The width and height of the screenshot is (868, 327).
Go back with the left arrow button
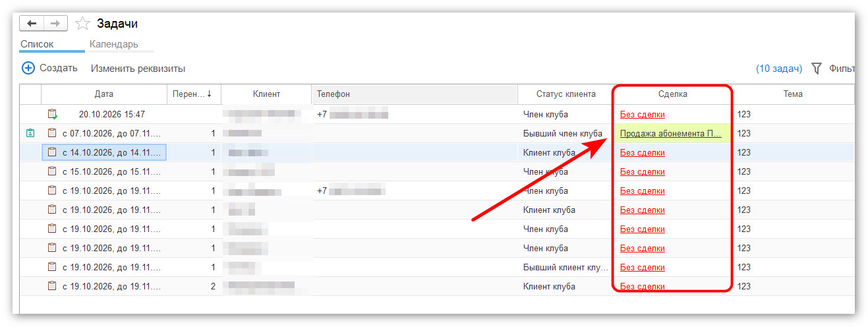[x=32, y=24]
